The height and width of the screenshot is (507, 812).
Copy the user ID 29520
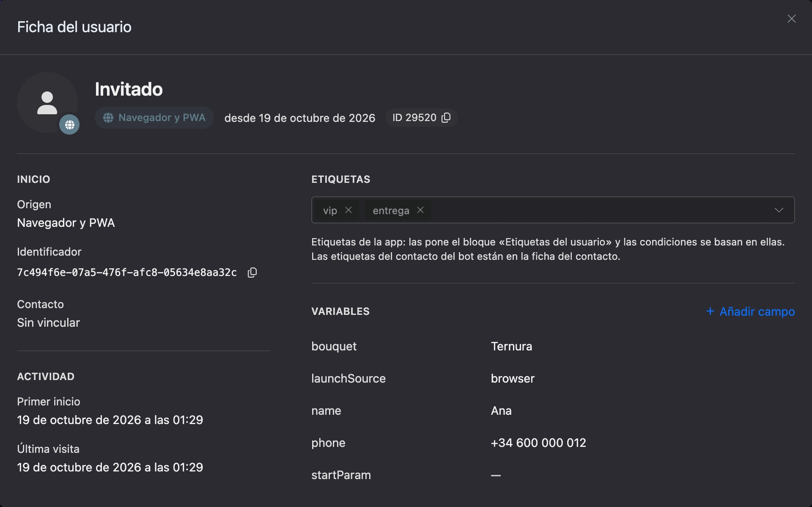(446, 118)
